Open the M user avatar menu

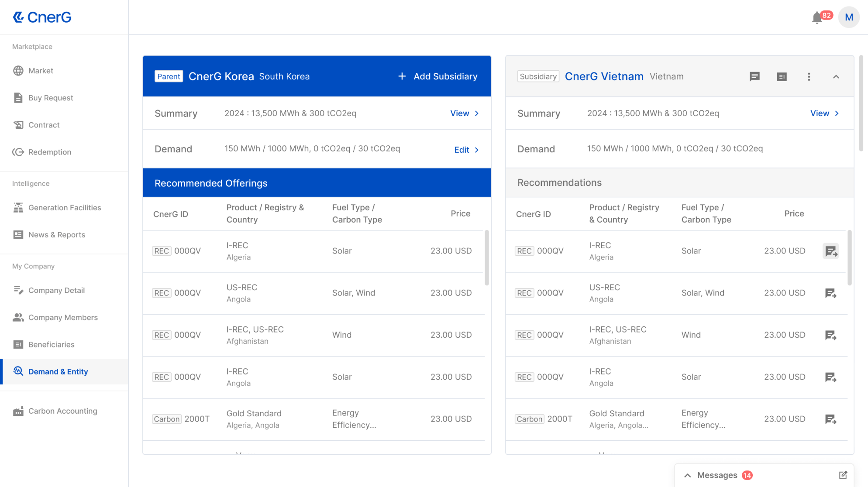pyautogui.click(x=849, y=17)
